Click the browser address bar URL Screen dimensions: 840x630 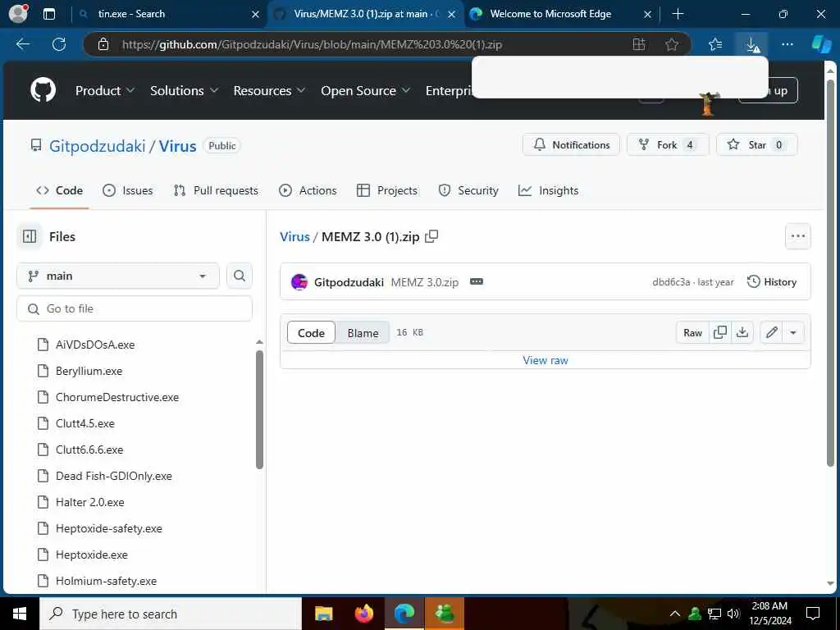pyautogui.click(x=312, y=44)
